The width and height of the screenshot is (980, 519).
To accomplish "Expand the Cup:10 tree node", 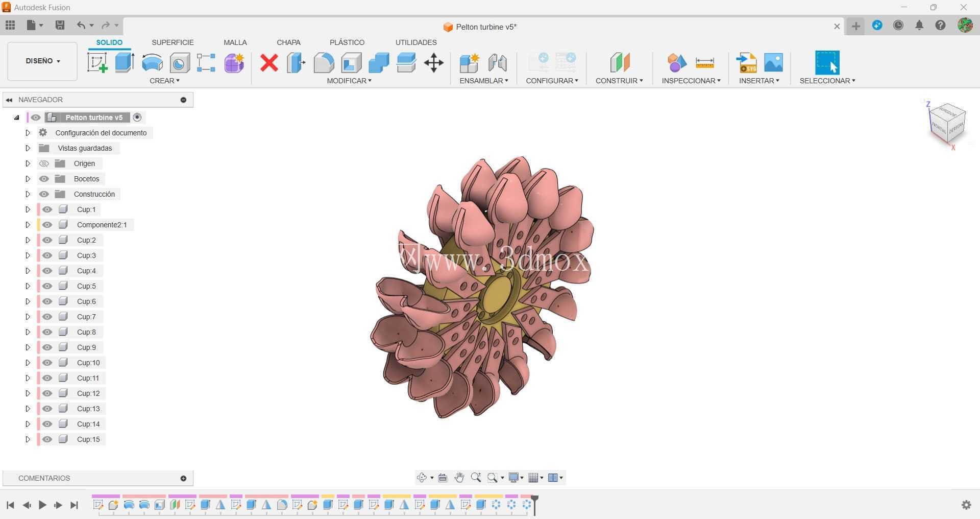I will point(28,363).
